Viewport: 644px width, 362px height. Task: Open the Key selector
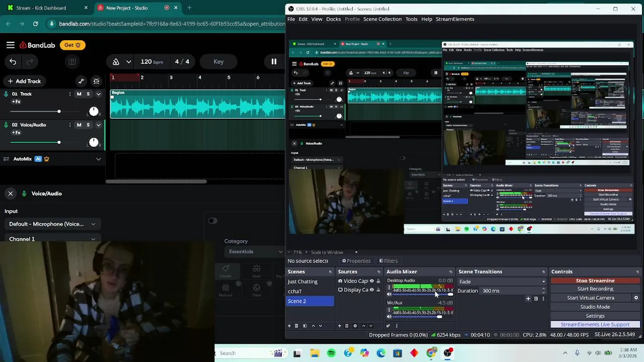(x=218, y=62)
